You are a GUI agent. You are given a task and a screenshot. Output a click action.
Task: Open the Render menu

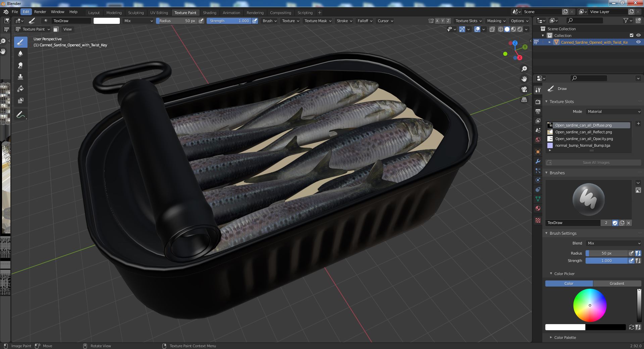(40, 12)
